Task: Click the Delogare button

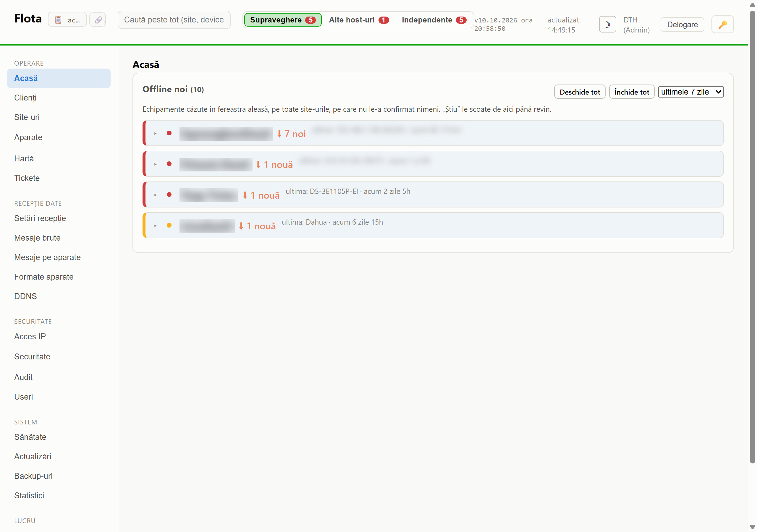Action: 682,25
